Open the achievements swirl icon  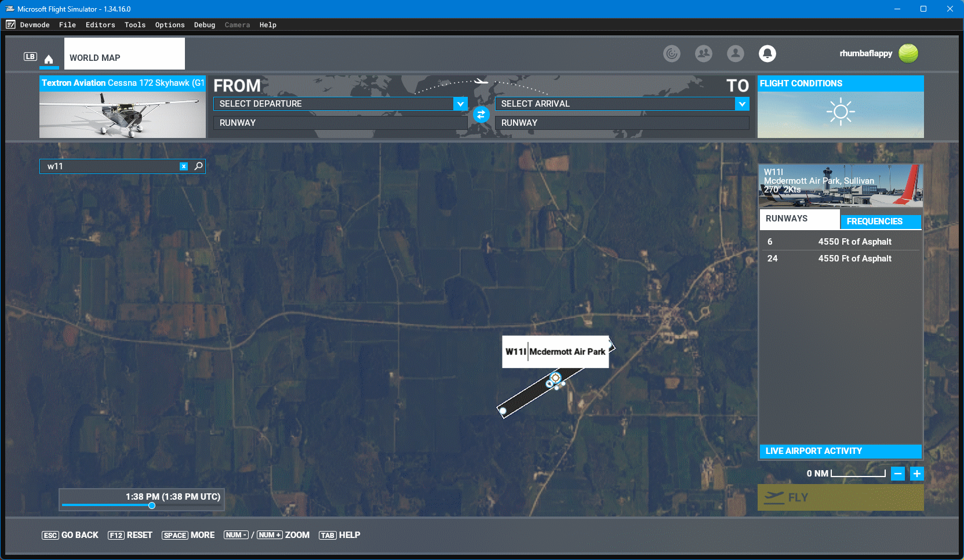coord(672,53)
